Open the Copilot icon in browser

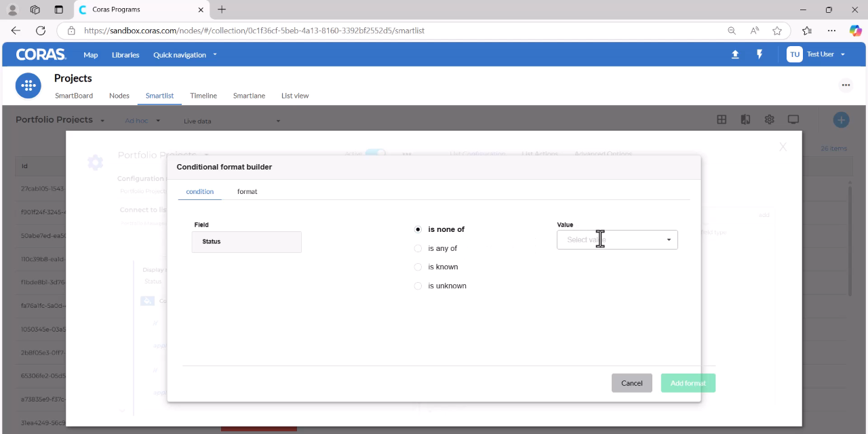pyautogui.click(x=855, y=31)
